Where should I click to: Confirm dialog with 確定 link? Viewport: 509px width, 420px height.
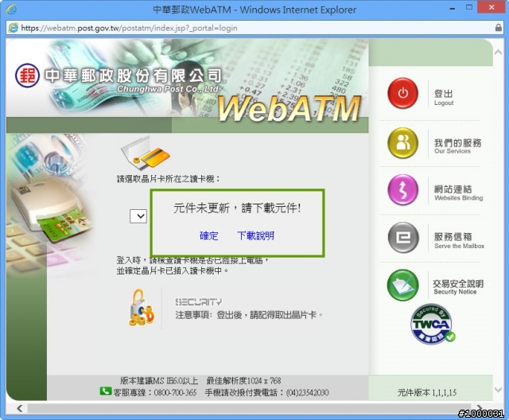(x=208, y=235)
